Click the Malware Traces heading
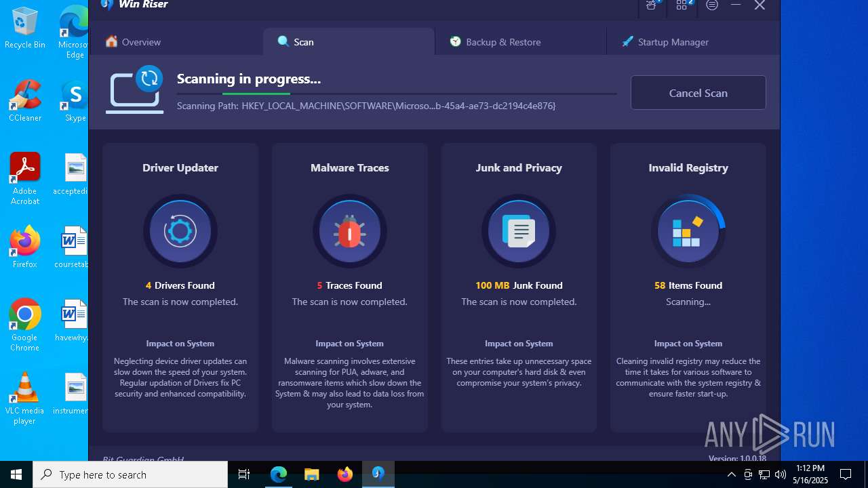Viewport: 868px width, 488px height. (x=350, y=167)
